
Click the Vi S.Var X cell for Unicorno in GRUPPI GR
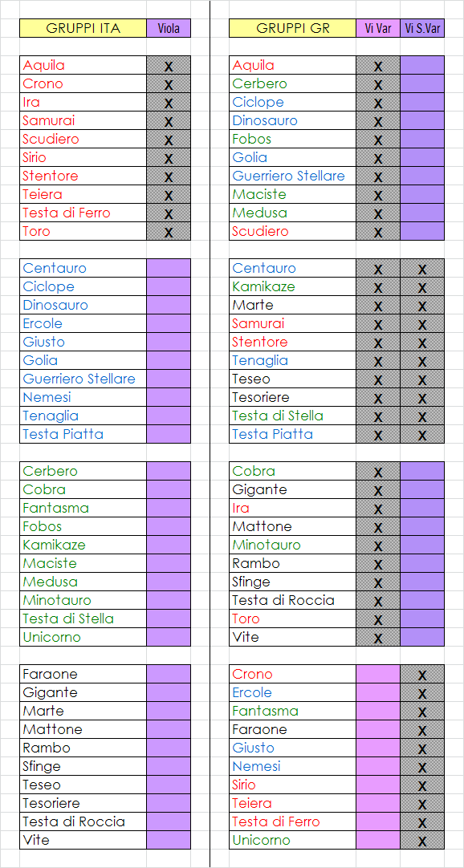[x=422, y=840]
